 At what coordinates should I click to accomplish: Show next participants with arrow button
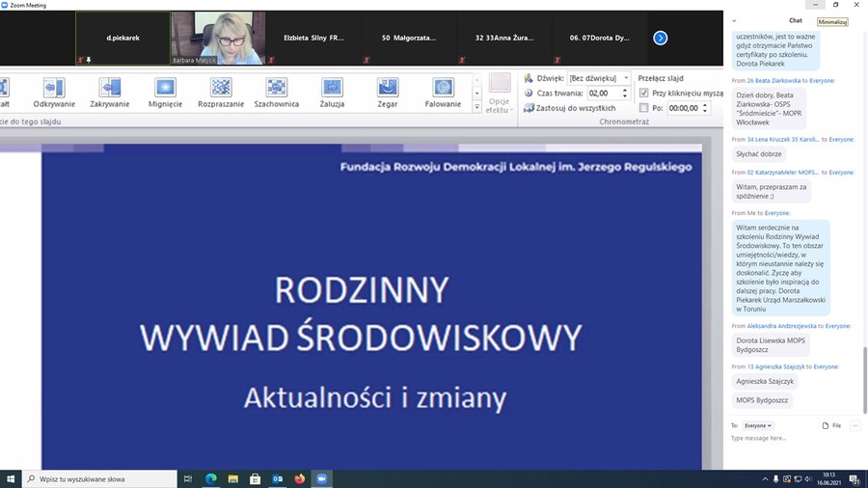coord(660,39)
